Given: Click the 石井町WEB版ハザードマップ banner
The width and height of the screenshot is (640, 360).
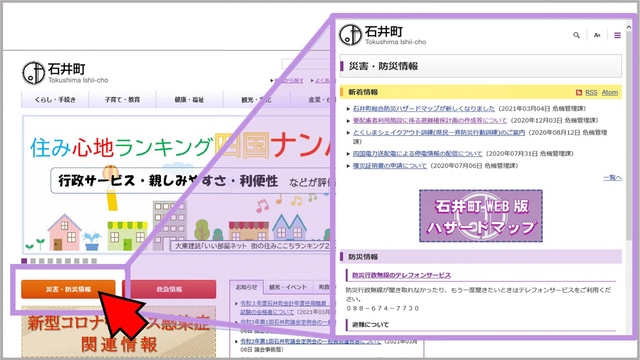Looking at the screenshot, I should click(x=481, y=216).
